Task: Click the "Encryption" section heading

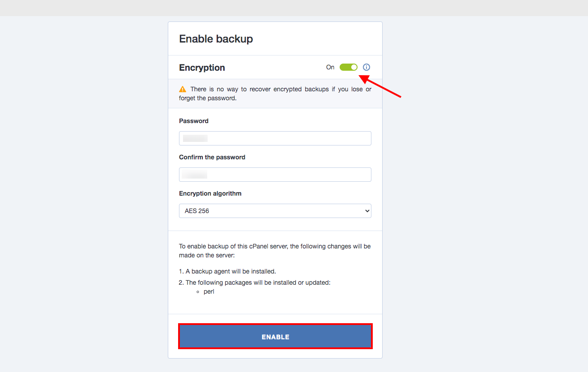Action: [202, 68]
